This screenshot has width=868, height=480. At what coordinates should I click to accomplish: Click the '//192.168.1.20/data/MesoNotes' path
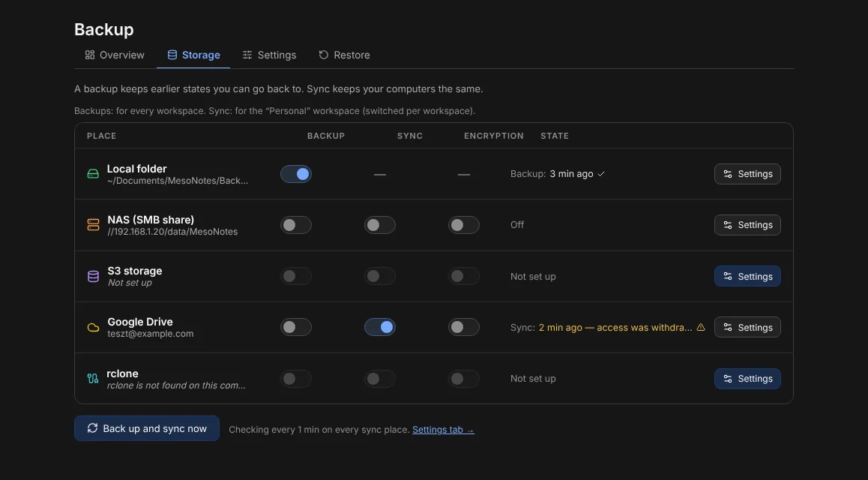click(x=172, y=232)
